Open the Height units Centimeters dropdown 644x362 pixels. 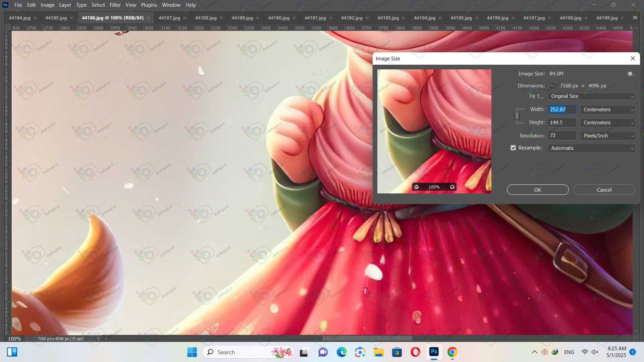tap(608, 123)
